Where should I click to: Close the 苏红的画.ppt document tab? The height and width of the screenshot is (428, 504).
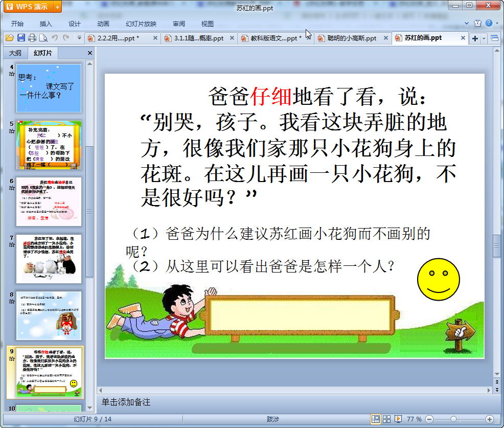coord(463,38)
